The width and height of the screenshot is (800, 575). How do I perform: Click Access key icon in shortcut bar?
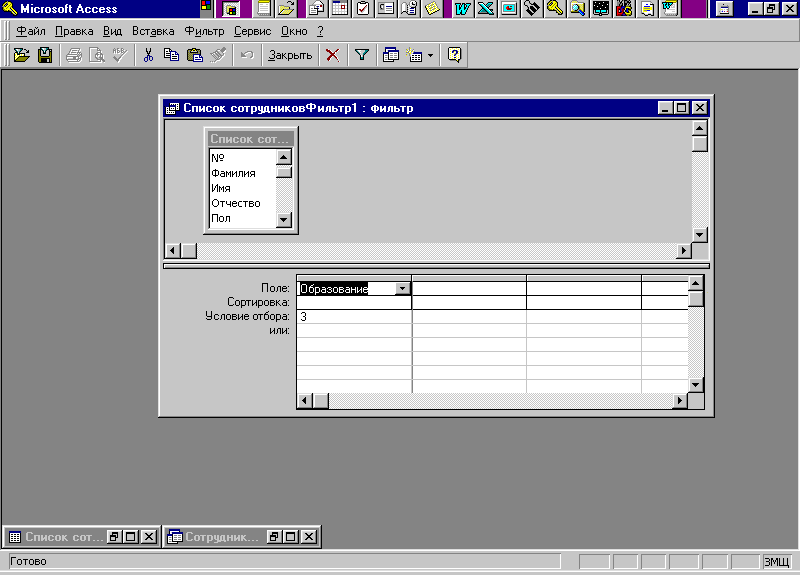555,9
